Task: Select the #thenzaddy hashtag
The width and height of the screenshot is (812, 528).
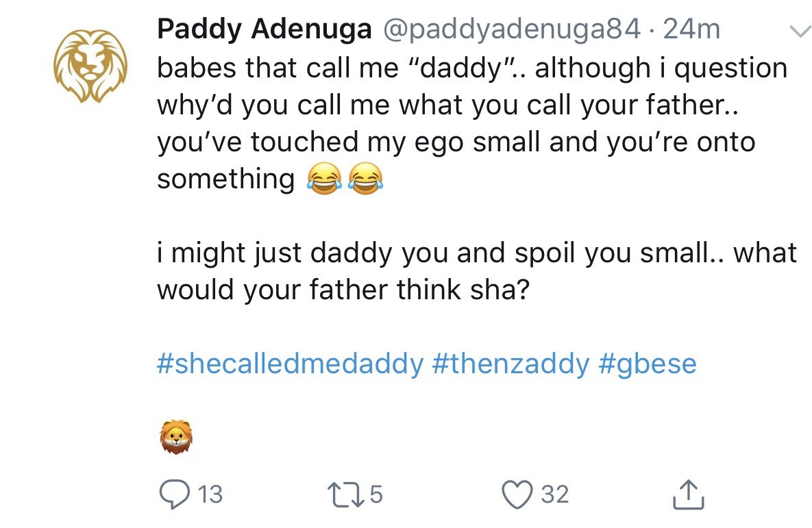Action: (x=510, y=364)
